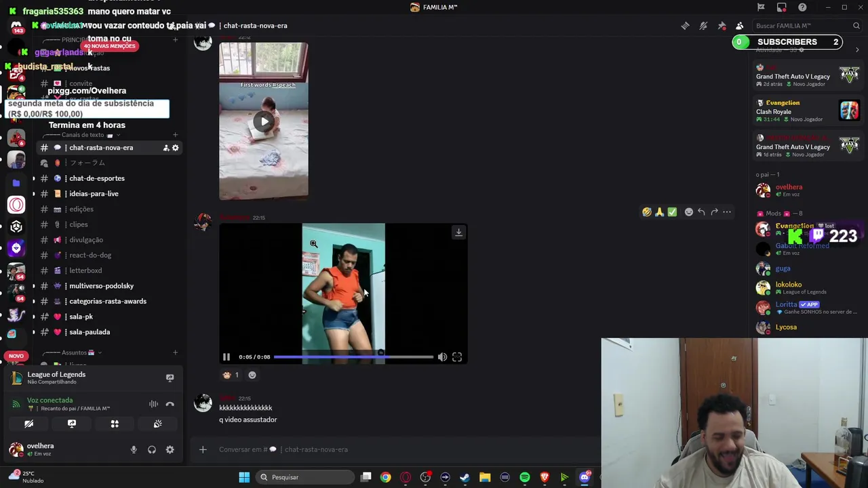Open user settings gear

[170, 449]
